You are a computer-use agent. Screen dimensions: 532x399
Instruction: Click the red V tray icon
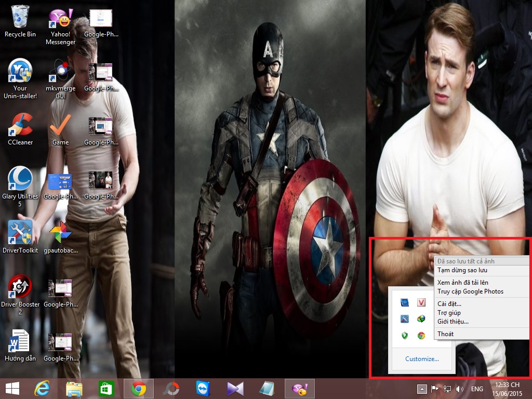[421, 302]
